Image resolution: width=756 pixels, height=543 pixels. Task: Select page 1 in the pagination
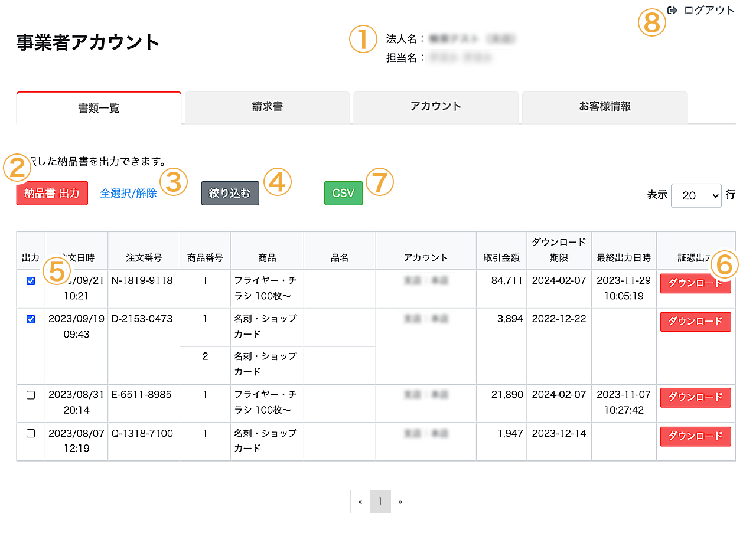(x=380, y=502)
